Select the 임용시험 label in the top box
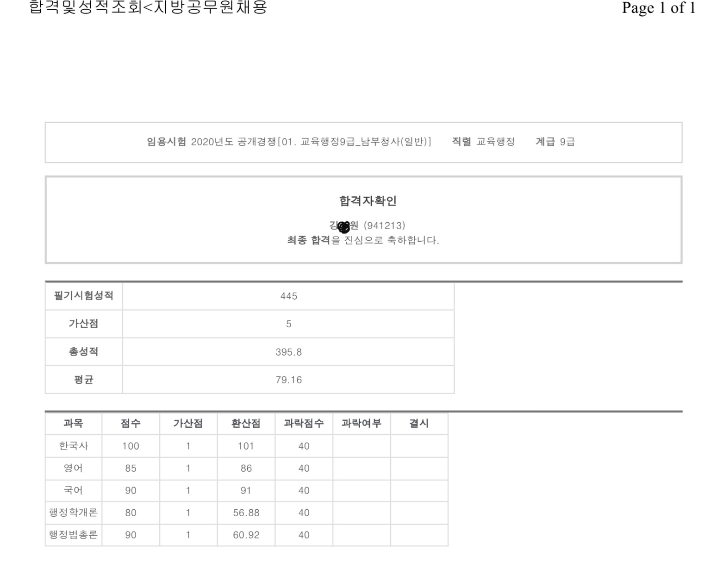Image resolution: width=711 pixels, height=588 pixels. pos(166,142)
